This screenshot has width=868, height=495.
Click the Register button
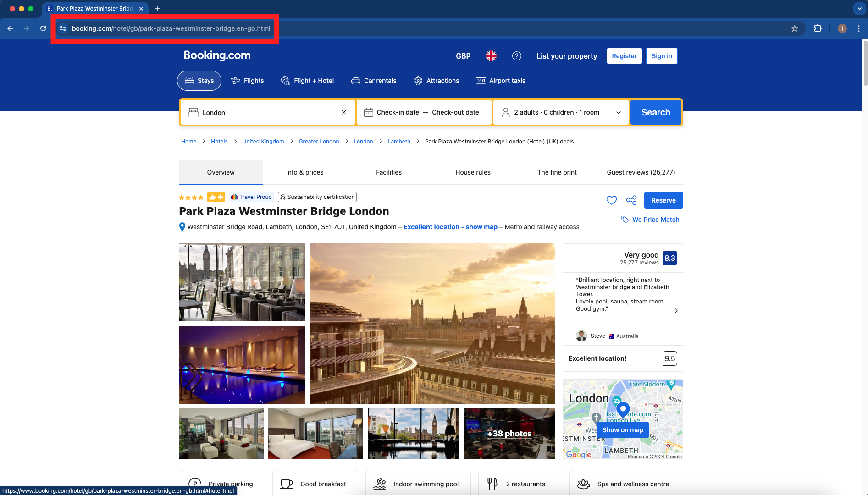pos(624,56)
